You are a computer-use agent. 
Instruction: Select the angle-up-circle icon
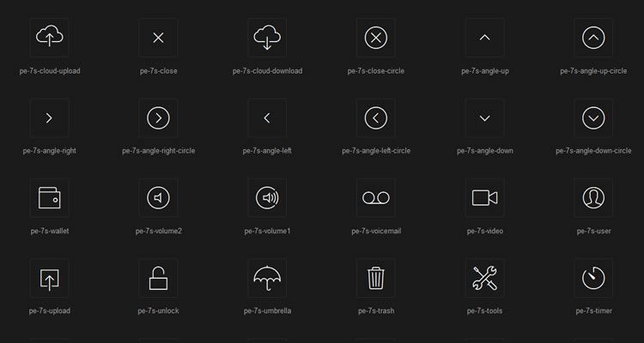(593, 38)
